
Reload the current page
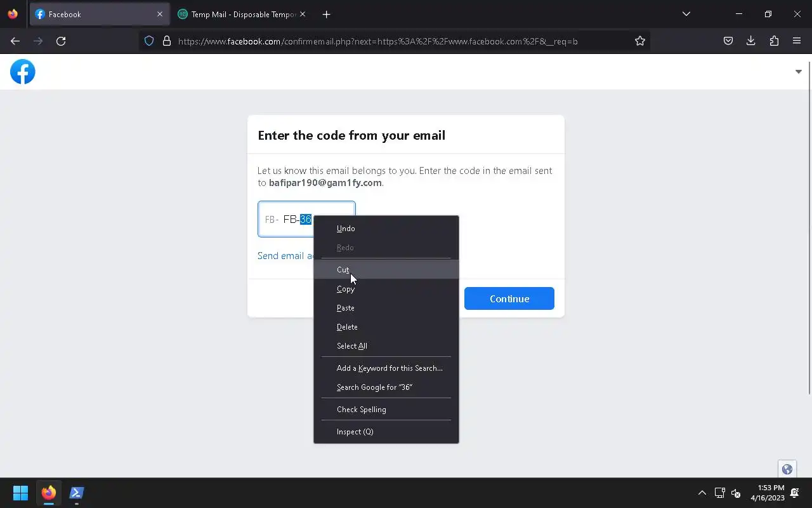click(61, 41)
